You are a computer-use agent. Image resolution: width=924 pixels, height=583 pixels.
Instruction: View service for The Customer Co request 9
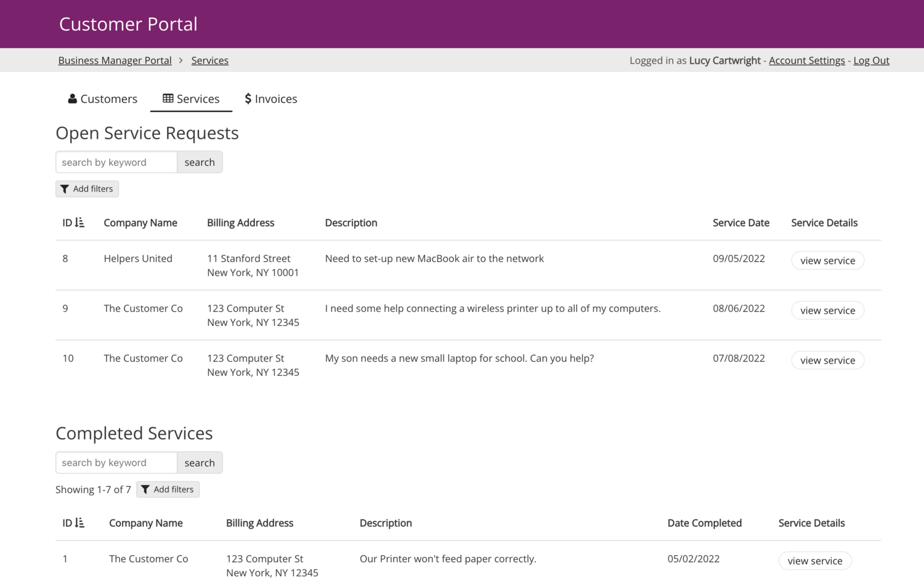(x=827, y=310)
